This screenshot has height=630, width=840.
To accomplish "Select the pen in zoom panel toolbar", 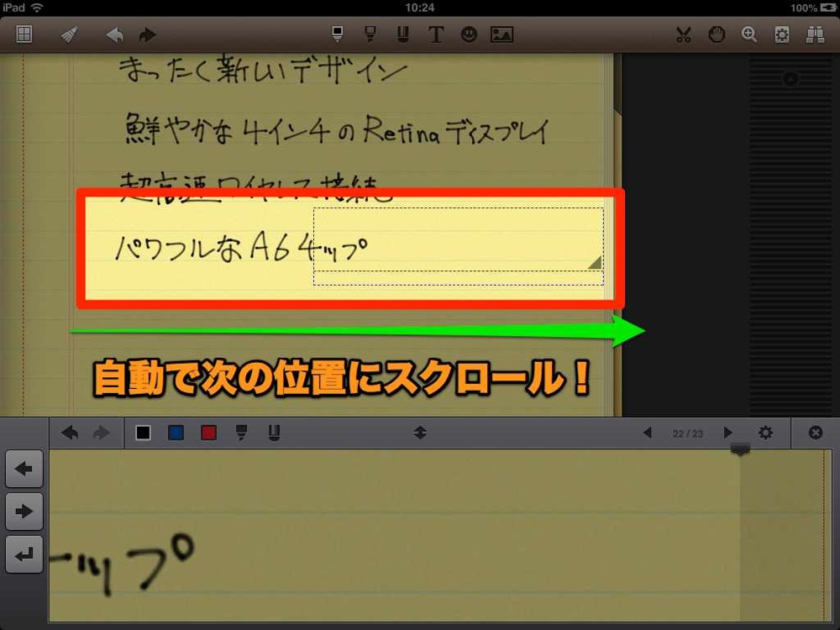I will [x=242, y=433].
